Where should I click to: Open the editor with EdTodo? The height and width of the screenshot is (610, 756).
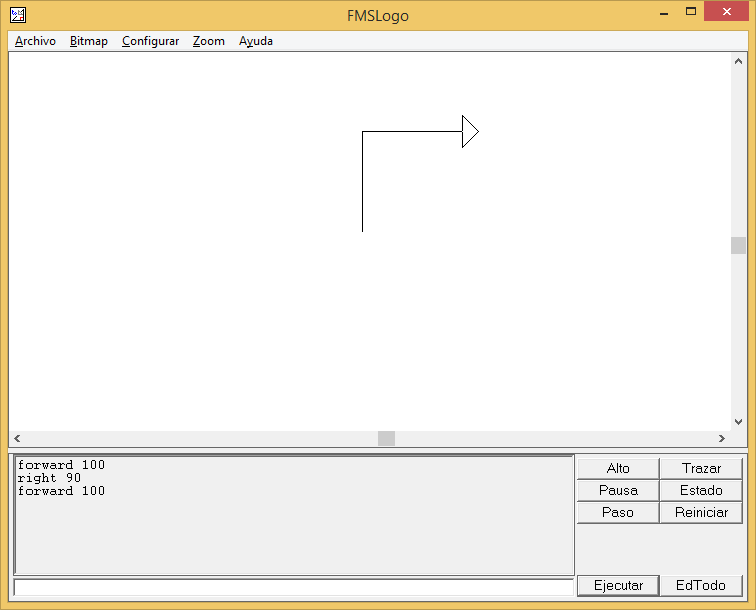[701, 585]
